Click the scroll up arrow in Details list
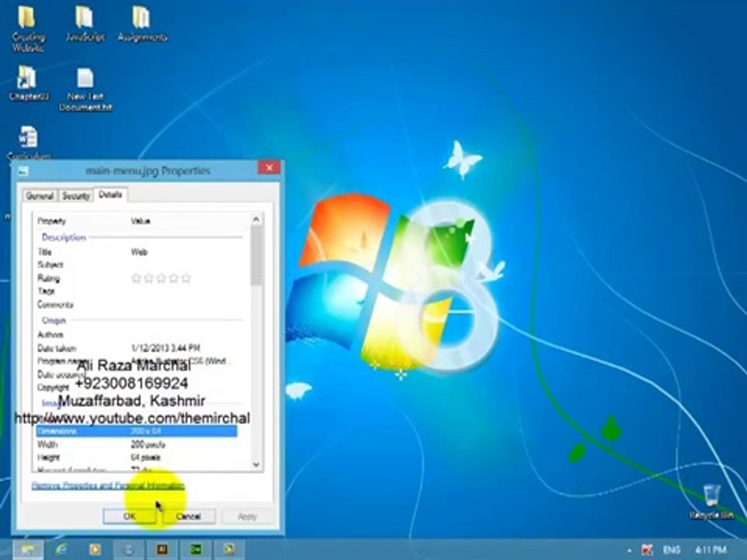The height and width of the screenshot is (560, 747). coord(256,219)
